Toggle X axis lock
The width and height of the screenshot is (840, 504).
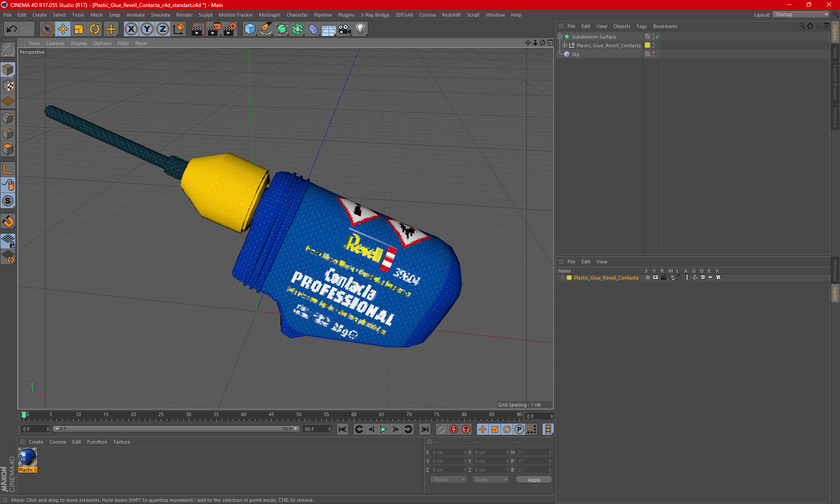131,29
